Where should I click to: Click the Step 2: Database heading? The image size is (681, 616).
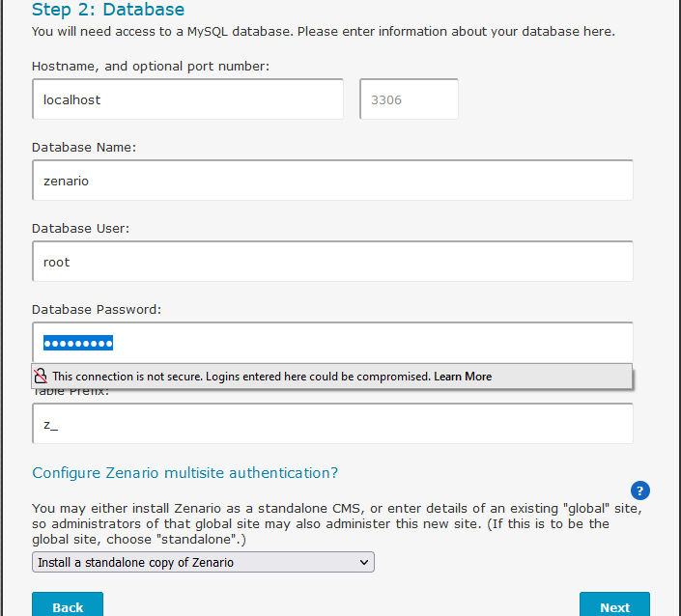point(108,10)
